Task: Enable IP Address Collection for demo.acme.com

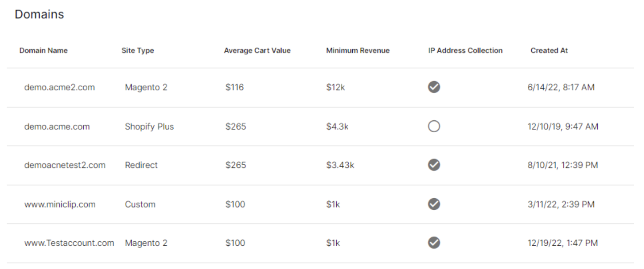Action: (x=434, y=126)
